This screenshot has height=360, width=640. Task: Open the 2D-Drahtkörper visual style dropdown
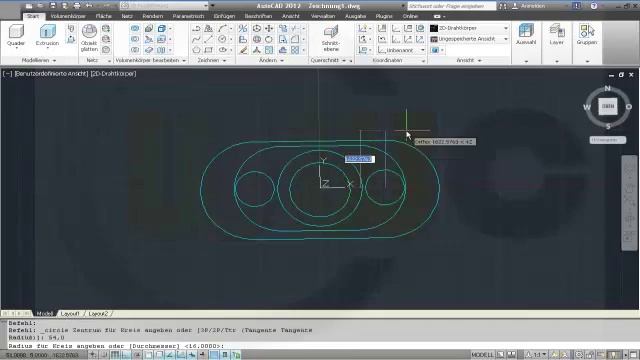[469, 28]
